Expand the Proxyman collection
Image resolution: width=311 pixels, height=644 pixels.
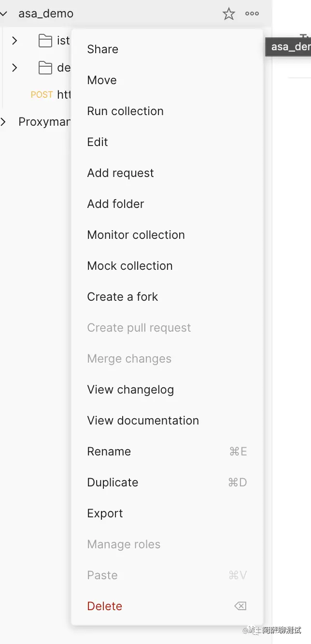(x=4, y=122)
